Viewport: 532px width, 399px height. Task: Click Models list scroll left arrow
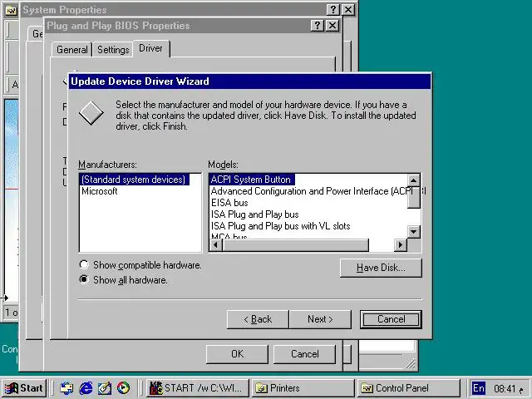(x=215, y=244)
